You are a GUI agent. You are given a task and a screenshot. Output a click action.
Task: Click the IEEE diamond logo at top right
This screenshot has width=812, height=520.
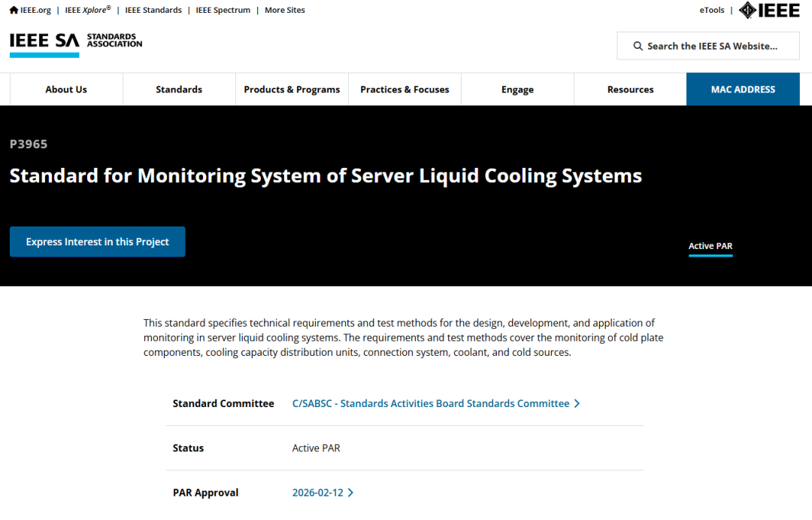point(769,10)
